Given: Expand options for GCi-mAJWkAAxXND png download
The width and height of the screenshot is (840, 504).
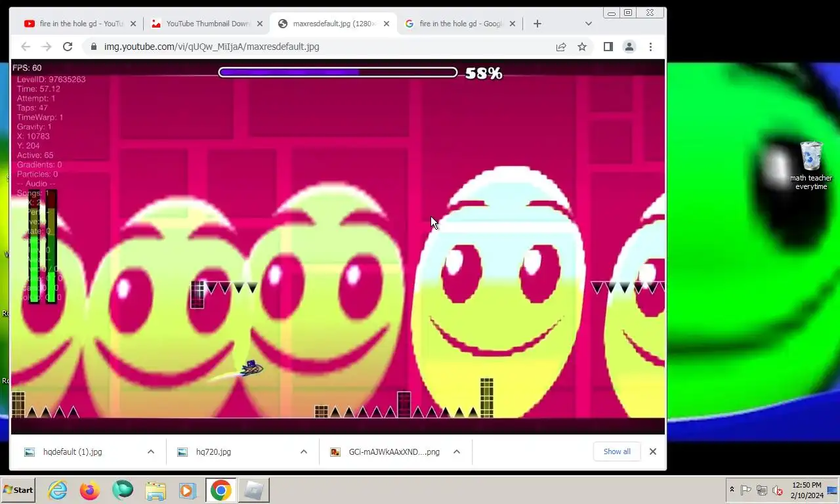Looking at the screenshot, I should pyautogui.click(x=457, y=451).
